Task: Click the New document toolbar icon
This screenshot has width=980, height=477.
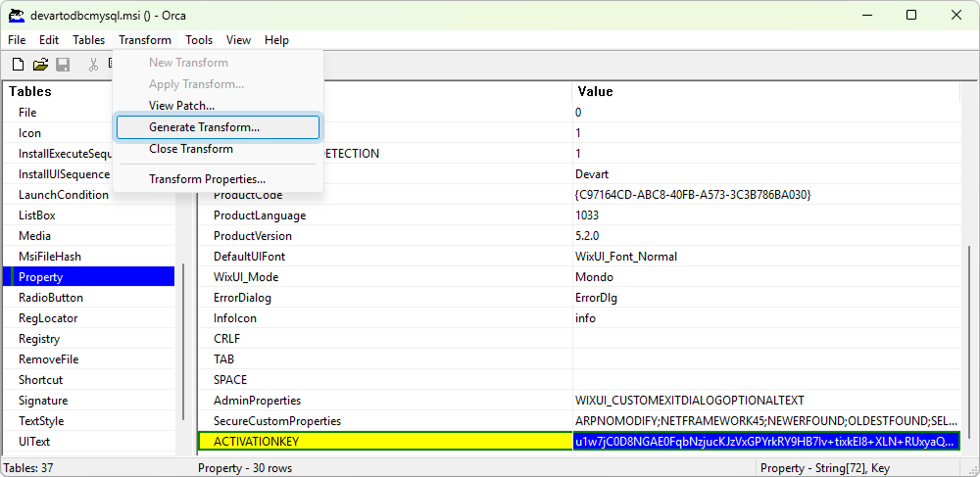Action: click(19, 65)
